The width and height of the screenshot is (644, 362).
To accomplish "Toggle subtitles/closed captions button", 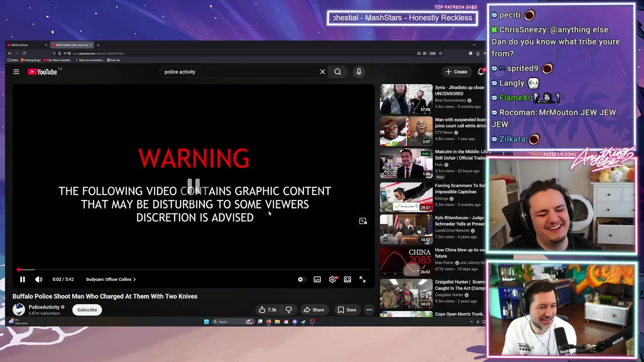I will pyautogui.click(x=317, y=280).
